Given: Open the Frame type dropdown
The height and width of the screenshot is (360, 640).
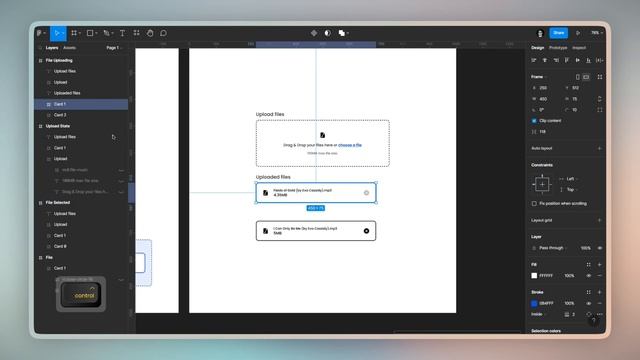Looking at the screenshot, I should click(539, 77).
